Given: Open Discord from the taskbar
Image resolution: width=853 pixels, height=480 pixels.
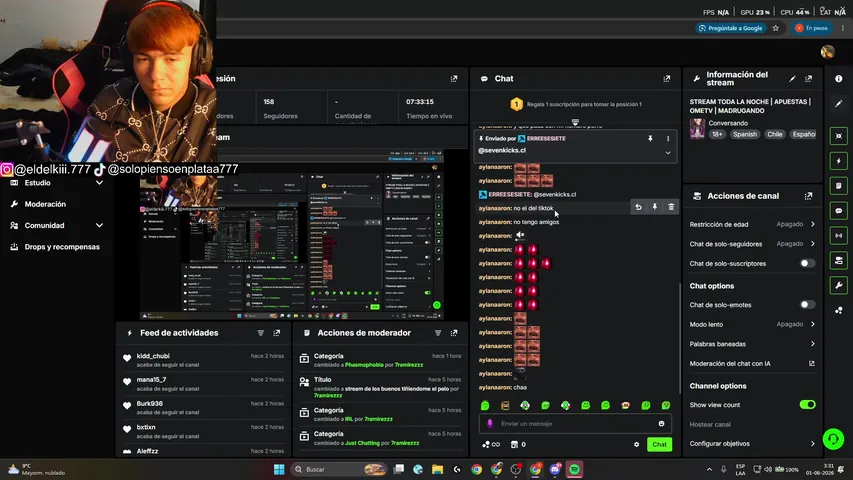Looking at the screenshot, I should (555, 469).
